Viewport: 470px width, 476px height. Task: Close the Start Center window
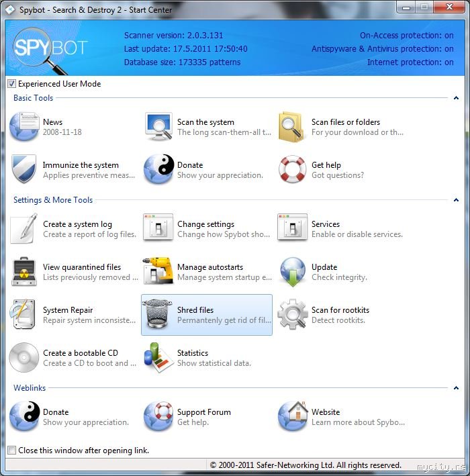coord(449,7)
